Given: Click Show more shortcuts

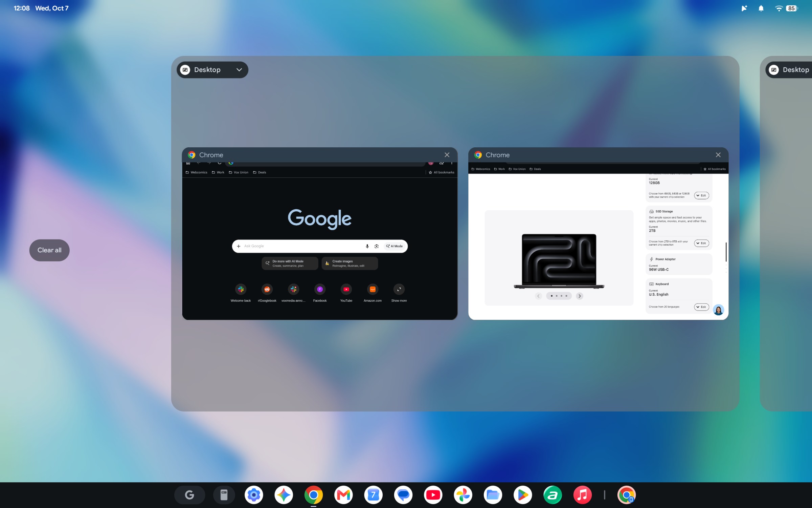Looking at the screenshot, I should click(399, 293).
